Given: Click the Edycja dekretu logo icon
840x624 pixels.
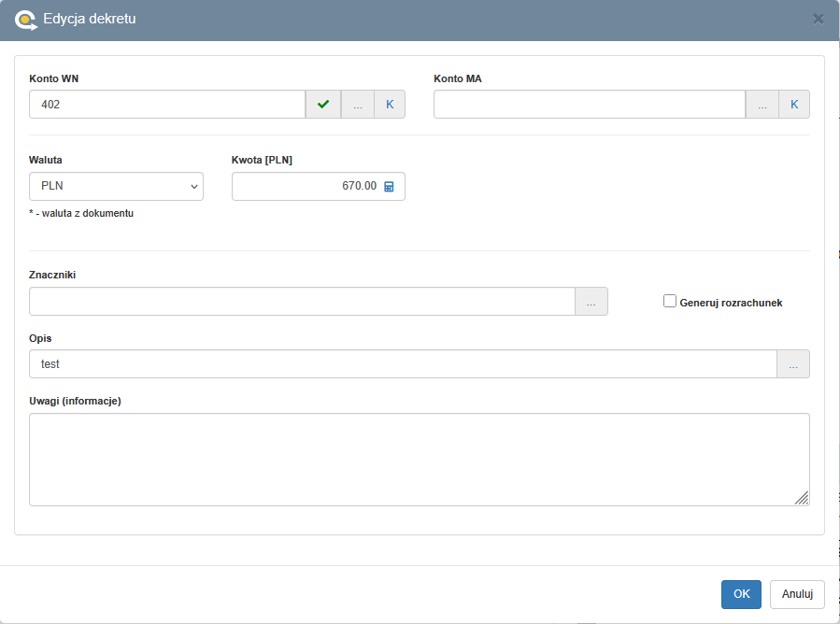Looking at the screenshot, I should [26, 19].
